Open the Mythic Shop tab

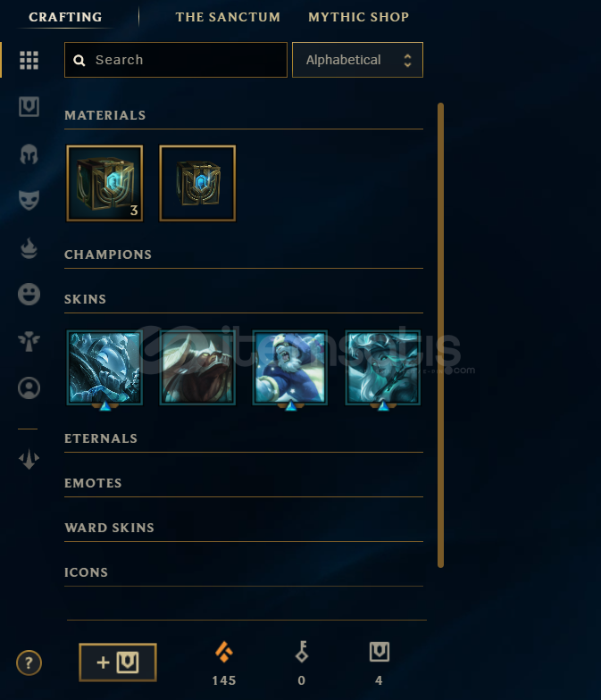click(x=359, y=17)
